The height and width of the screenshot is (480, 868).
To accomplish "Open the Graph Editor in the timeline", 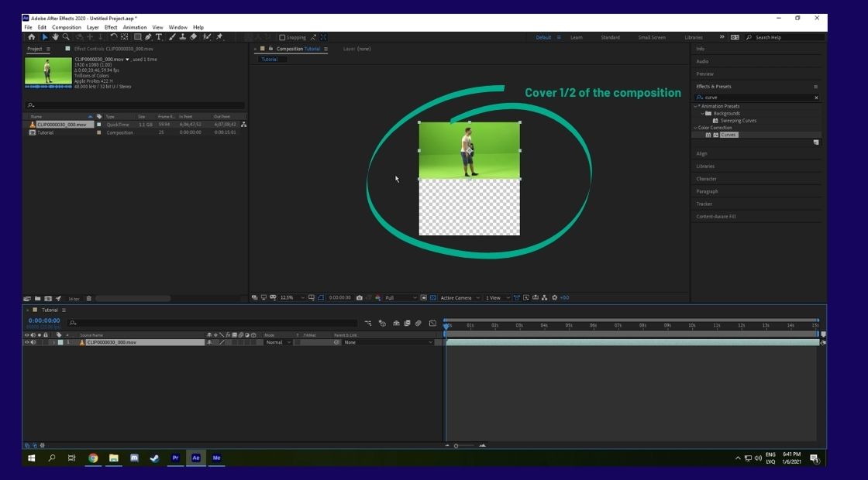I will click(432, 324).
